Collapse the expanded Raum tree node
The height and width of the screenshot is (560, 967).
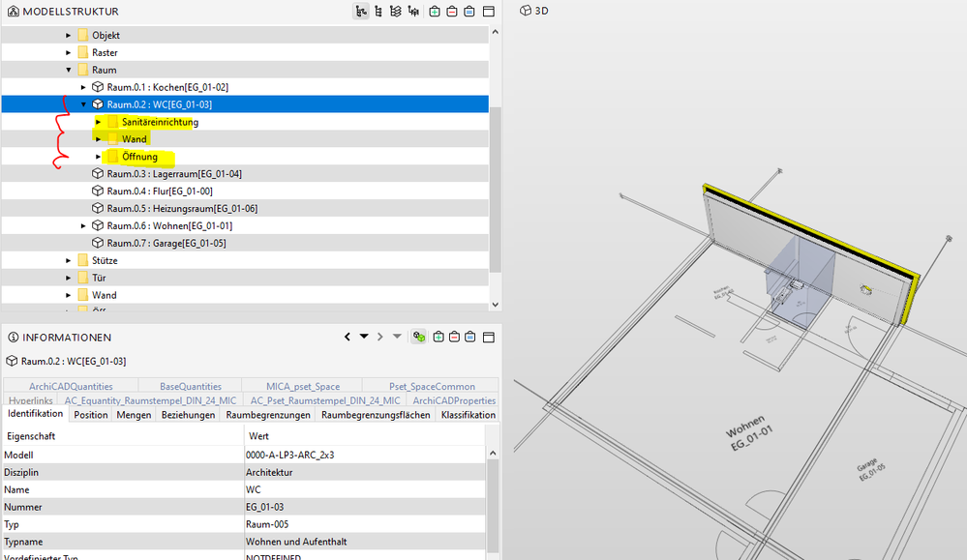[68, 69]
